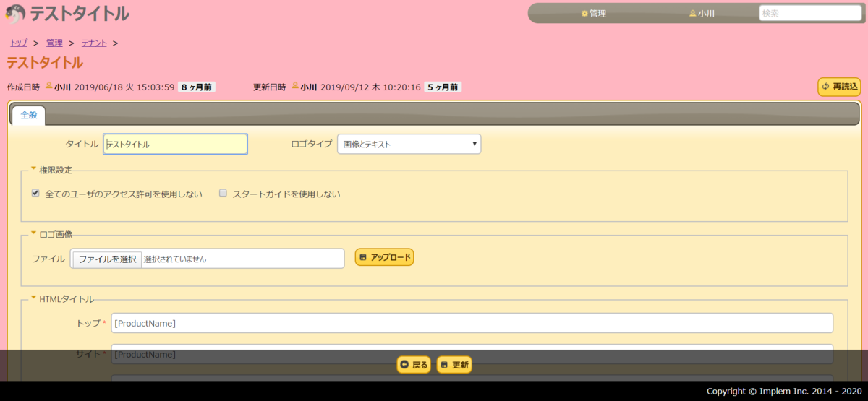Viewport: 868px width, 401px height.
Task: Click the Copyright Implem Inc. footer text
Action: click(784, 391)
